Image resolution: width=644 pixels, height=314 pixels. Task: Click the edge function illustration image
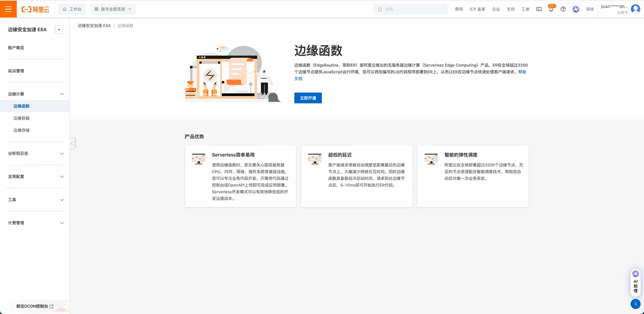(x=232, y=73)
